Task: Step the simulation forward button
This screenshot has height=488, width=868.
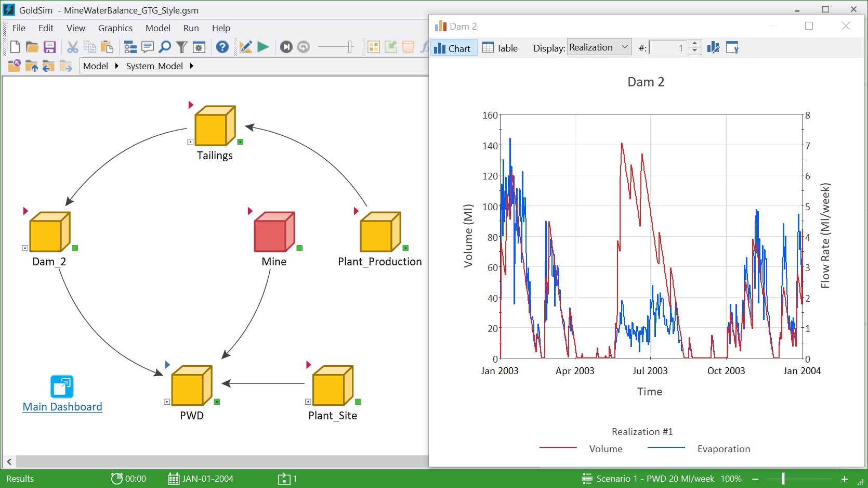Action: tap(286, 47)
